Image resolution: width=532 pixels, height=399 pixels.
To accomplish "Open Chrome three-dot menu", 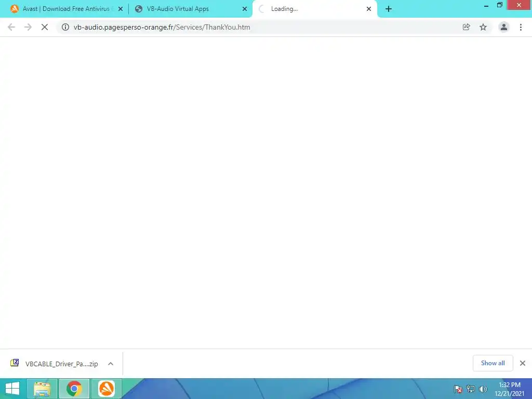I will click(521, 27).
